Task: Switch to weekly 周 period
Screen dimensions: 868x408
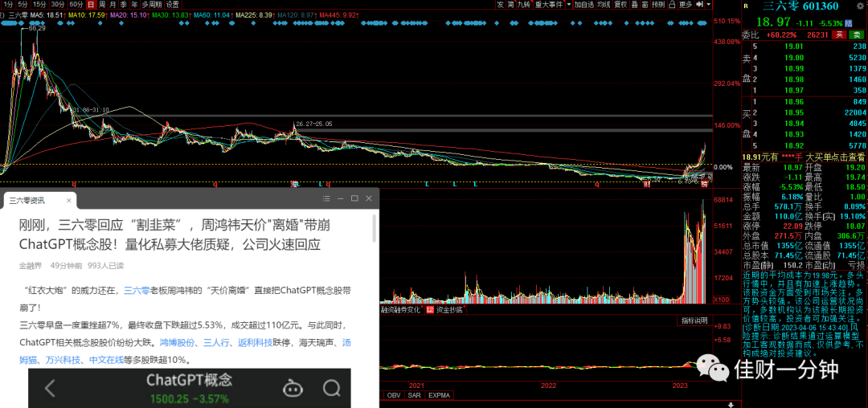Action: tap(103, 4)
